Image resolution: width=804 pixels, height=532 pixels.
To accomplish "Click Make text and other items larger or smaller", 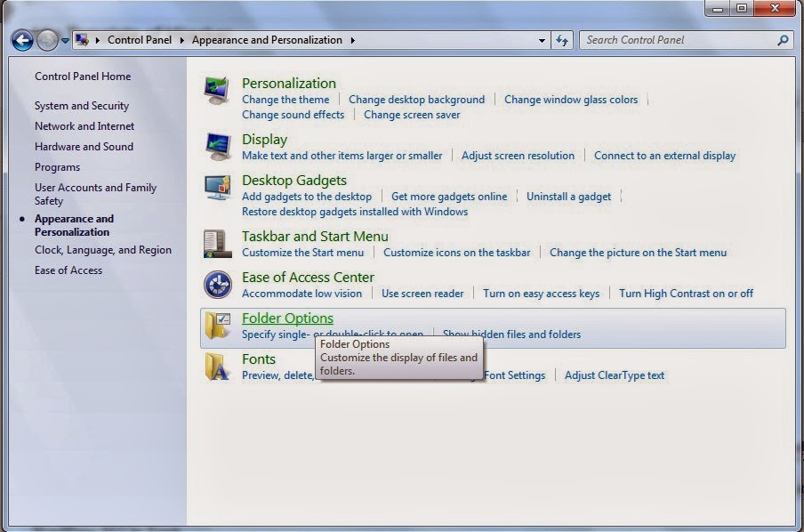I will 342,156.
